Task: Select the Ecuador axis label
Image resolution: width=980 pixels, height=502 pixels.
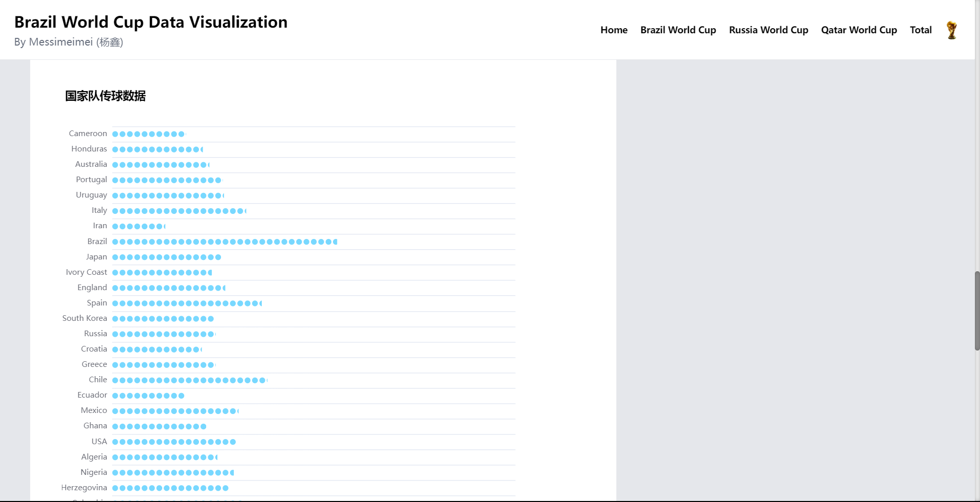Action: click(92, 395)
